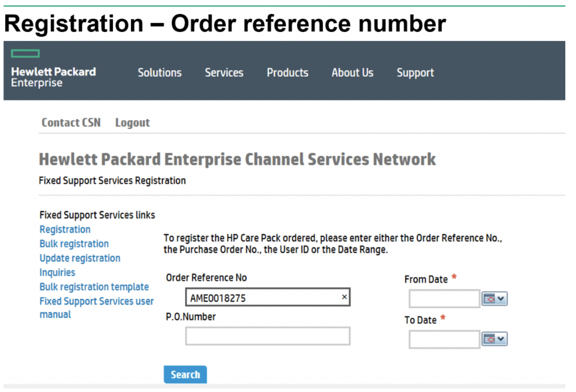Click the To Date text field
Image resolution: width=576 pixels, height=392 pixels.
[444, 339]
